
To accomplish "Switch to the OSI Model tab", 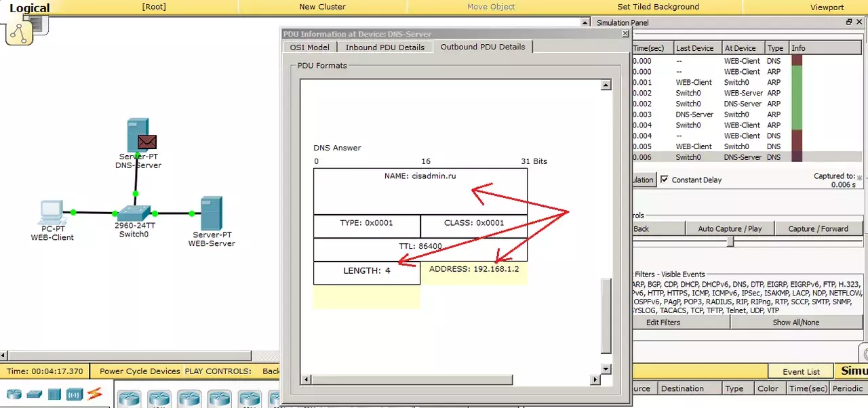I will click(x=309, y=47).
